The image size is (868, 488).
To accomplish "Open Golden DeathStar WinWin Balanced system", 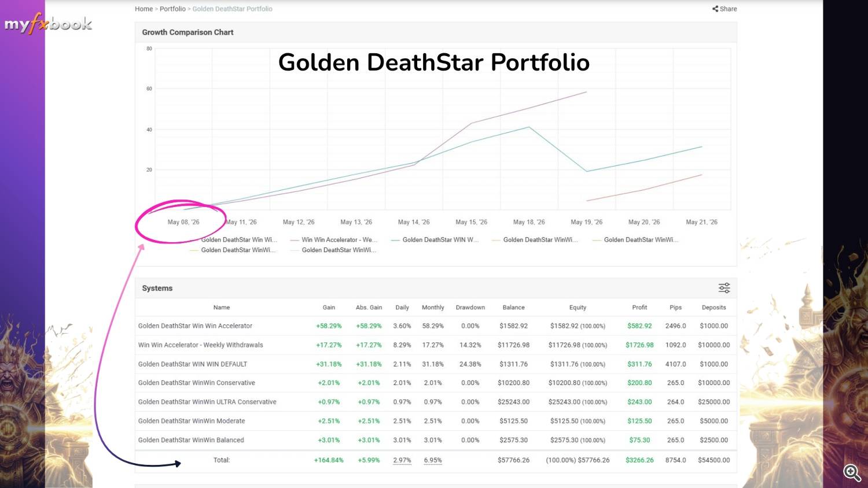I will tap(191, 440).
